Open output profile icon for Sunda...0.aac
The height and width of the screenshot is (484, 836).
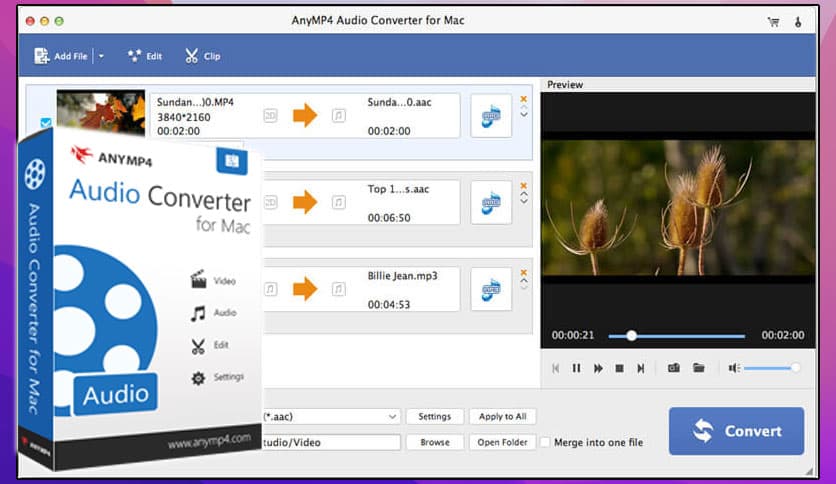click(x=491, y=116)
